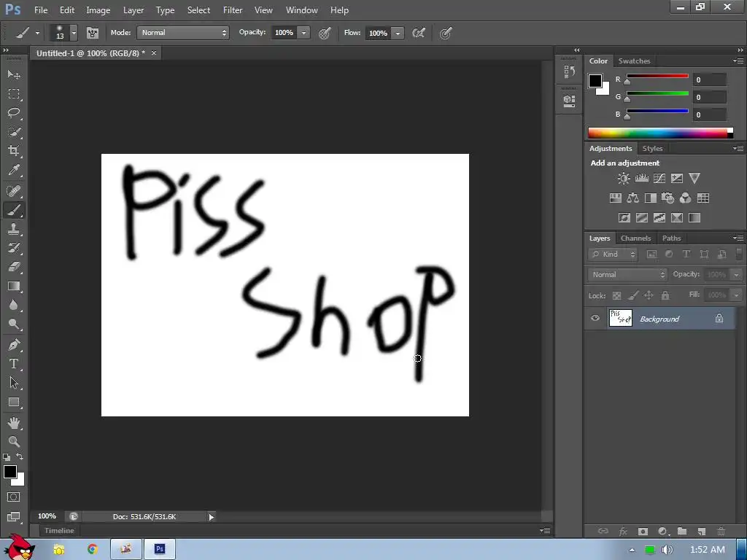
Task: Select the Rectangular Marquee tool
Action: [x=14, y=94]
